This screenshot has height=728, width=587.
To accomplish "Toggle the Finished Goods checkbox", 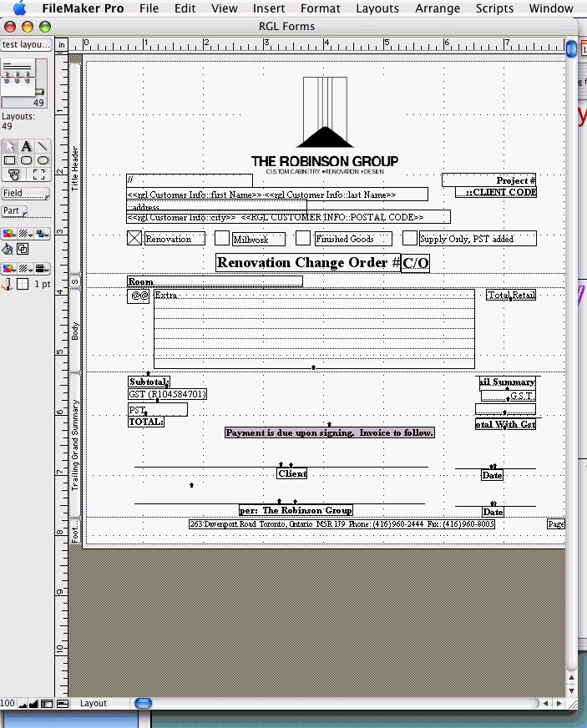I will (303, 238).
